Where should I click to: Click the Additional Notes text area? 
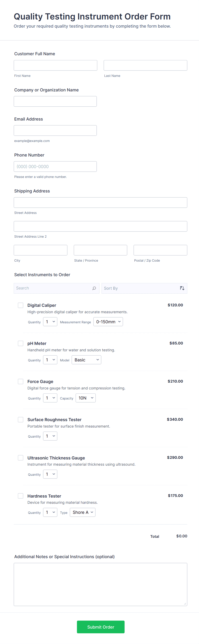[101, 584]
